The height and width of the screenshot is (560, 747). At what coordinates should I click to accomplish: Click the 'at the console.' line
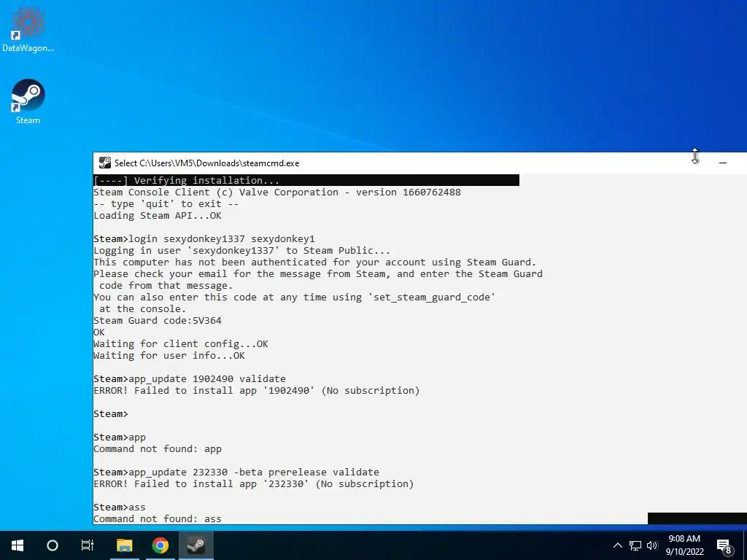tap(142, 308)
